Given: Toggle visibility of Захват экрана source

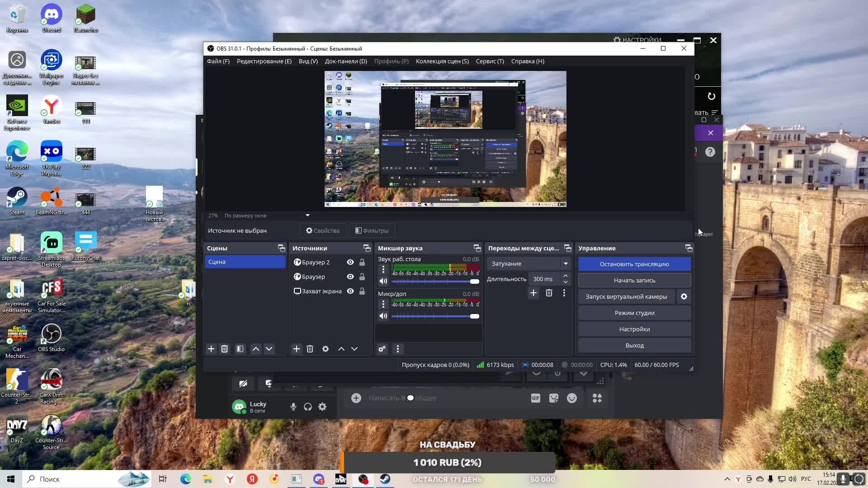Looking at the screenshot, I should click(x=350, y=291).
